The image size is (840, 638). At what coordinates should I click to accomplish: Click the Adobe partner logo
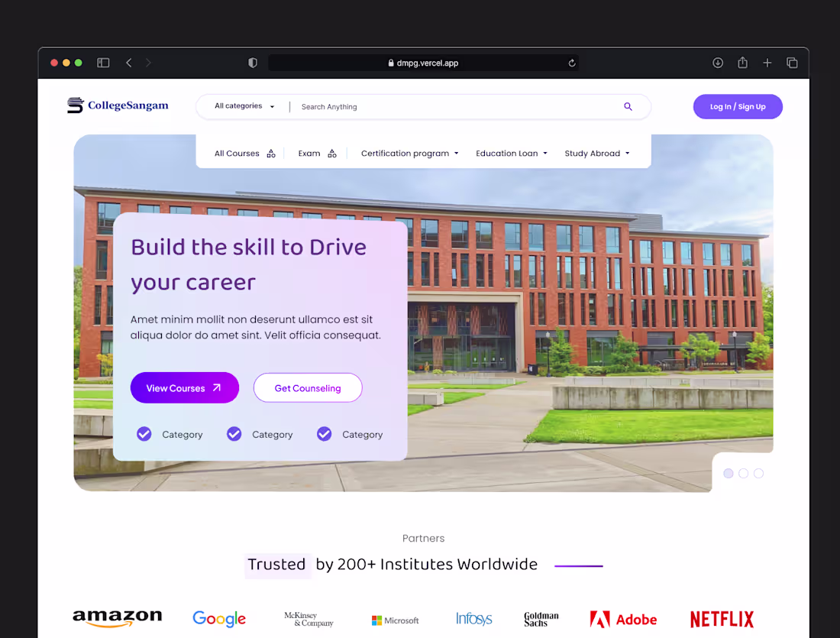(623, 619)
